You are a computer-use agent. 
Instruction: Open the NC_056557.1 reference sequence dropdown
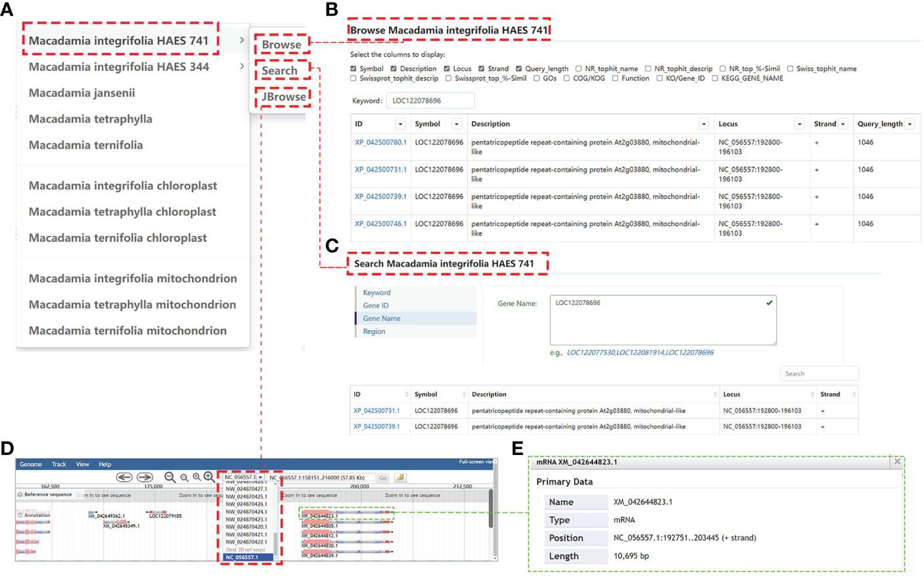(x=260, y=477)
